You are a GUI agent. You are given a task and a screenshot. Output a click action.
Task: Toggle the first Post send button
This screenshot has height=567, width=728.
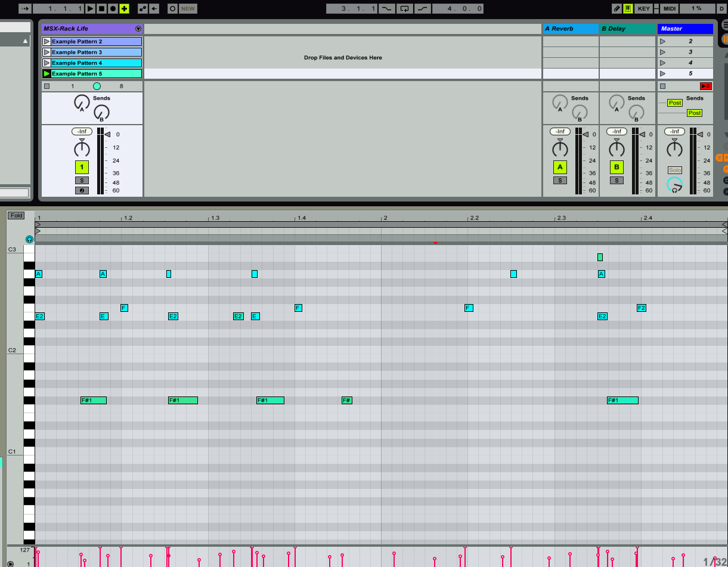coord(674,103)
